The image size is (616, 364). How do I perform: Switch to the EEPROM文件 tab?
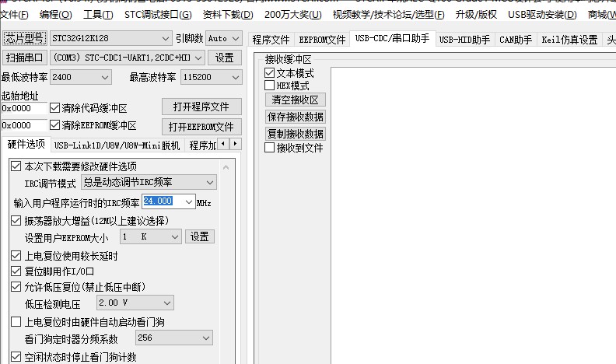point(322,40)
